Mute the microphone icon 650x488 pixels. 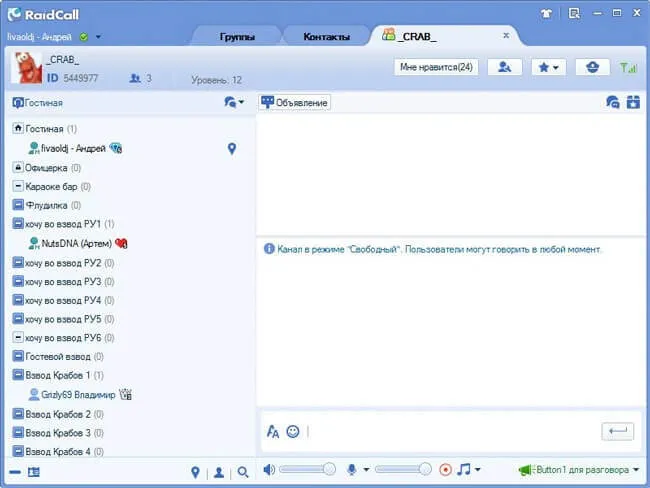pyautogui.click(x=352, y=469)
